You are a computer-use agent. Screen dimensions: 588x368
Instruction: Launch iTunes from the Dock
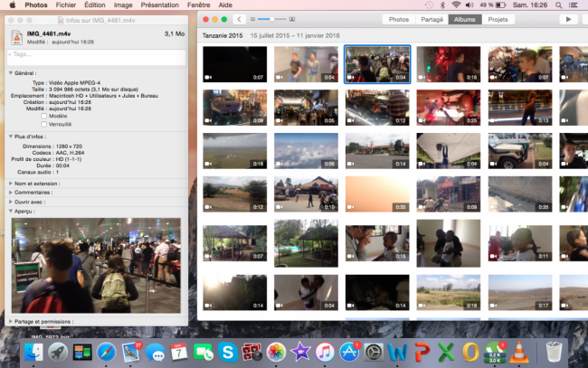[325, 352]
